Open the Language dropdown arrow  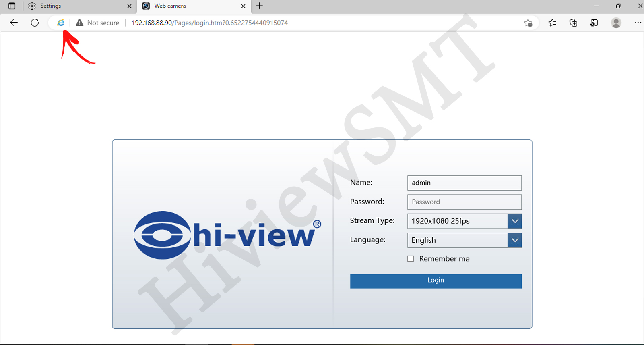(x=514, y=240)
